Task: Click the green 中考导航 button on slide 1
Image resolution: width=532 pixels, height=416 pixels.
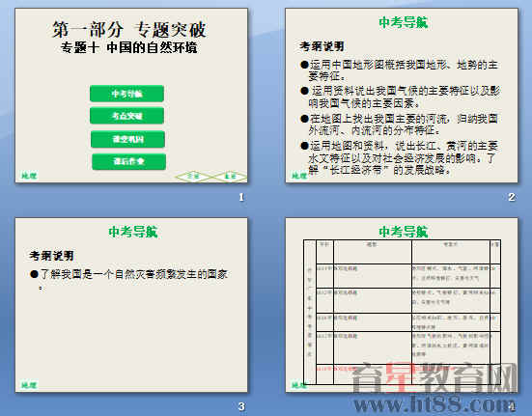Action: click(126, 94)
